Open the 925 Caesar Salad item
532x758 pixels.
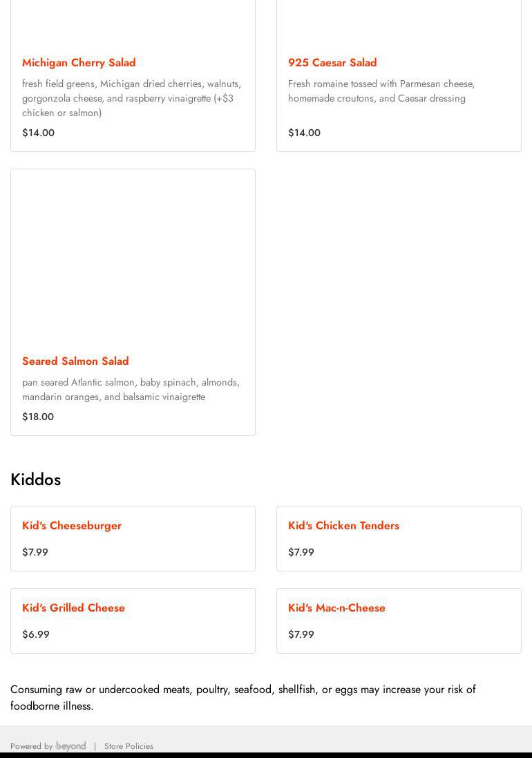[332, 62]
